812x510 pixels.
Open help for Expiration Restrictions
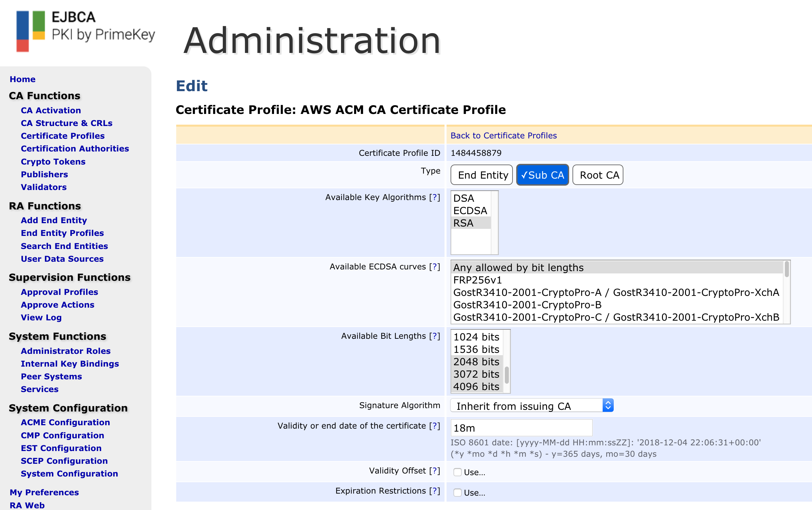(x=435, y=491)
